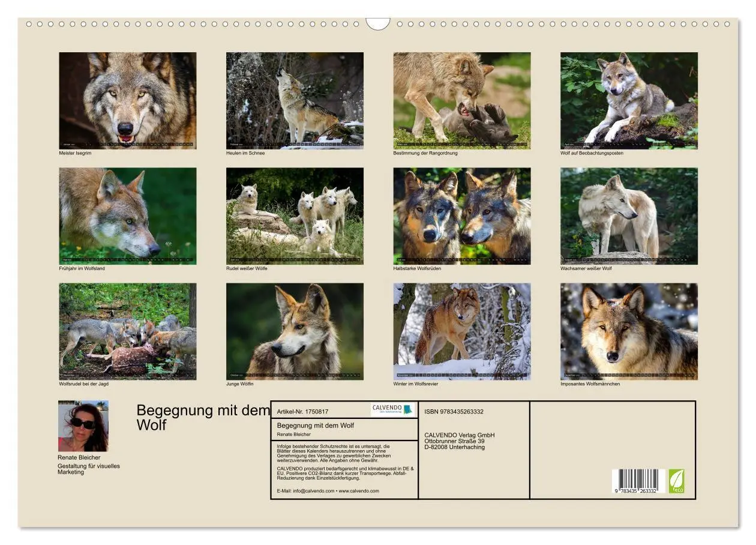Click the caption Wolfsrudel bei der Jagd
The image size is (756, 545).
point(83,384)
